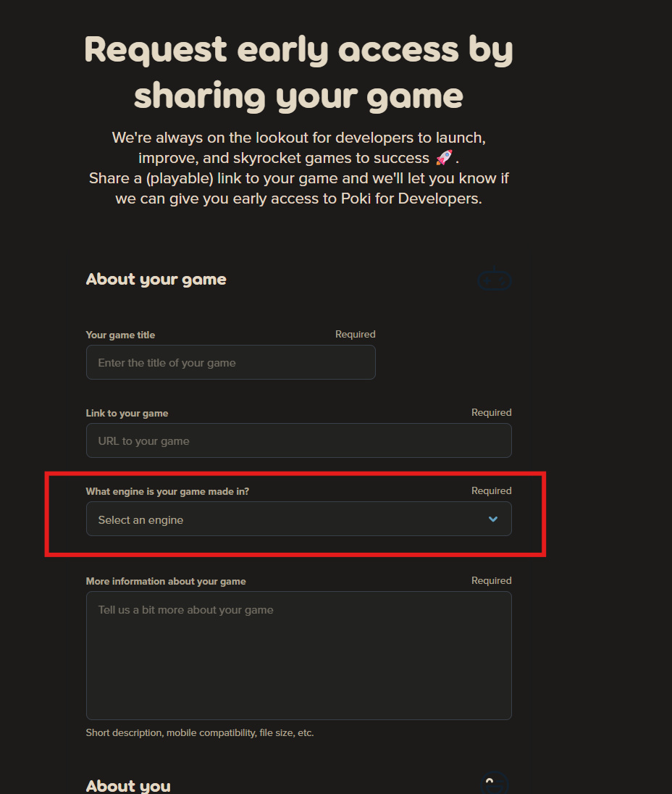672x794 pixels.
Task: Click the Short description helper text
Action: click(199, 732)
